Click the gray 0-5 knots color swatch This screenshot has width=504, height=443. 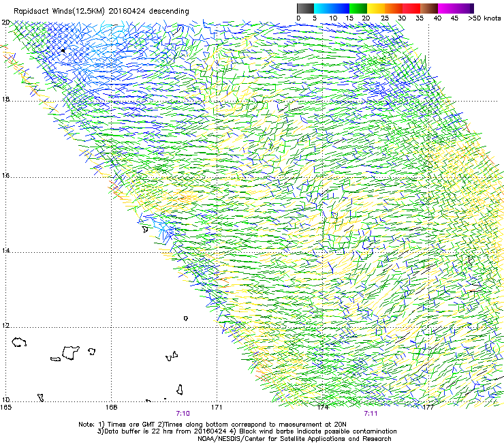(x=305, y=8)
